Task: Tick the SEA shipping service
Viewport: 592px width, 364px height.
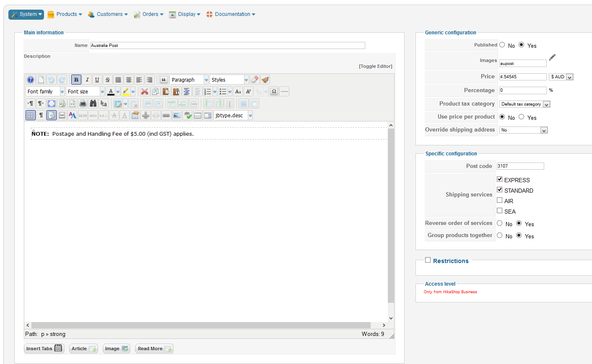Action: (500, 211)
